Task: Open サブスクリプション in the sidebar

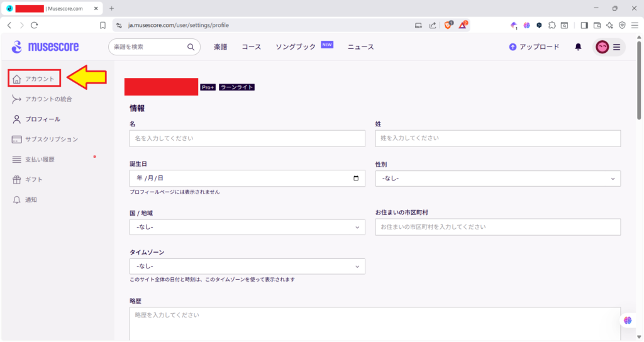Action: pyautogui.click(x=51, y=139)
